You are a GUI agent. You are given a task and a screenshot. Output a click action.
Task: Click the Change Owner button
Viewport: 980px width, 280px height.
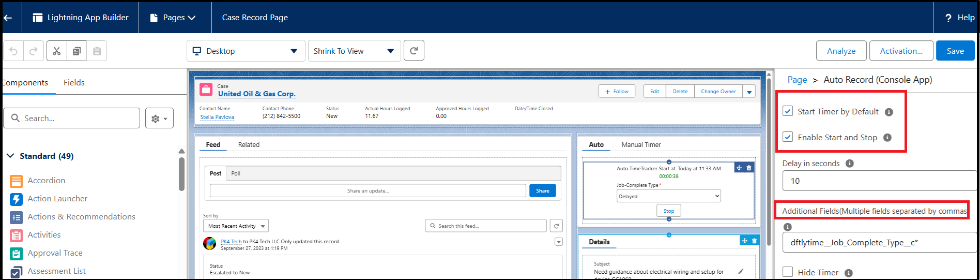[x=718, y=92]
